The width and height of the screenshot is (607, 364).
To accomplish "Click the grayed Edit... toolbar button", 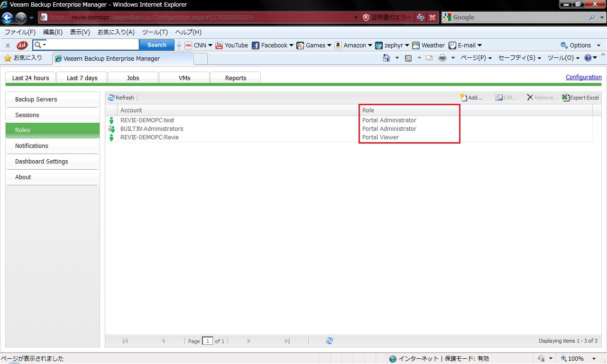I will (x=506, y=98).
